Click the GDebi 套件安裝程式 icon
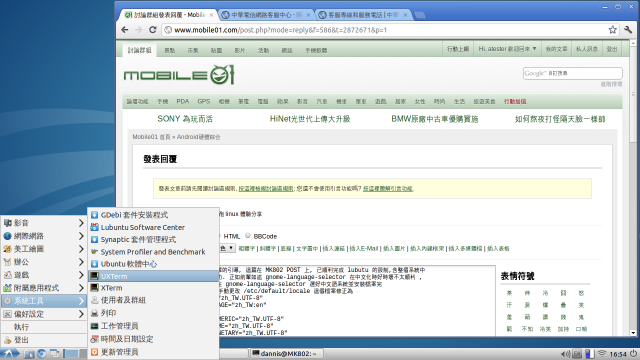Screen dimensions: 640x360 94,215
